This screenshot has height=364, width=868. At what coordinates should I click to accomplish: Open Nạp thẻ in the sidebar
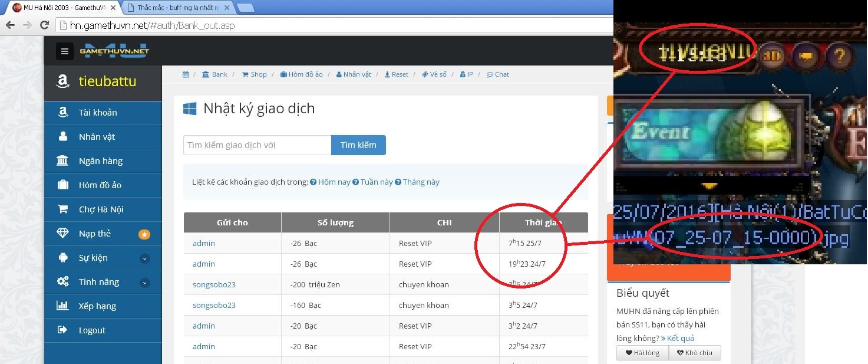(103, 234)
